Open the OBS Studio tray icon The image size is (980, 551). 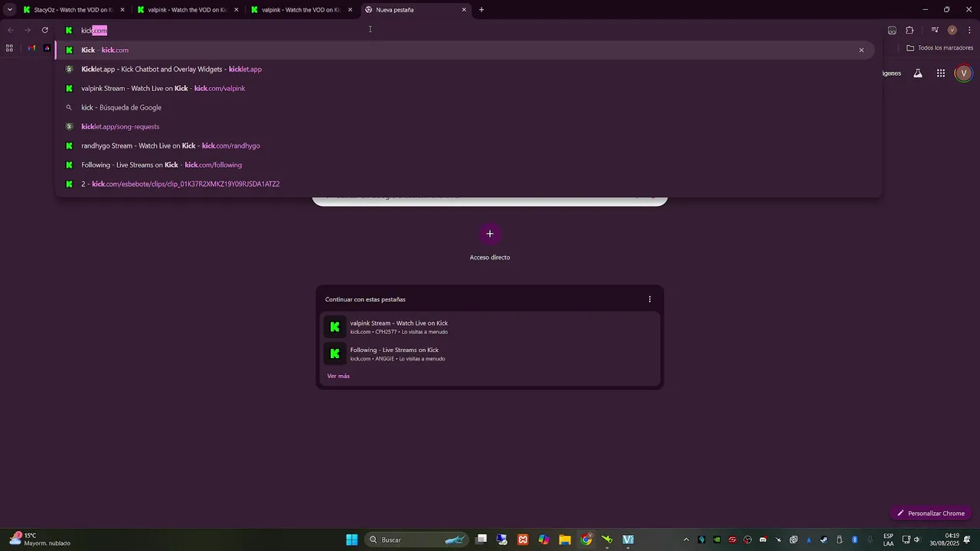[748, 540]
